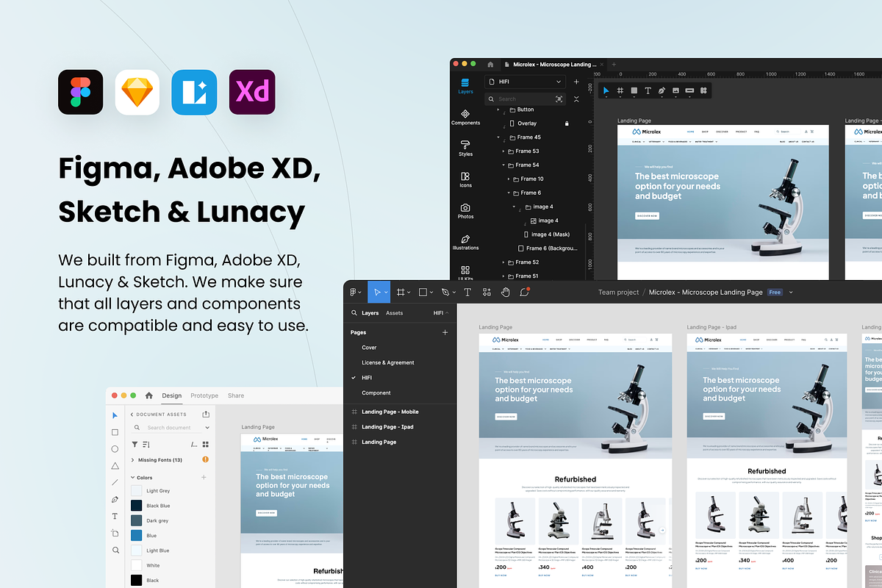This screenshot has height=588, width=882.
Task: Select Figma's Rectangle shape tool
Action: pos(423,292)
